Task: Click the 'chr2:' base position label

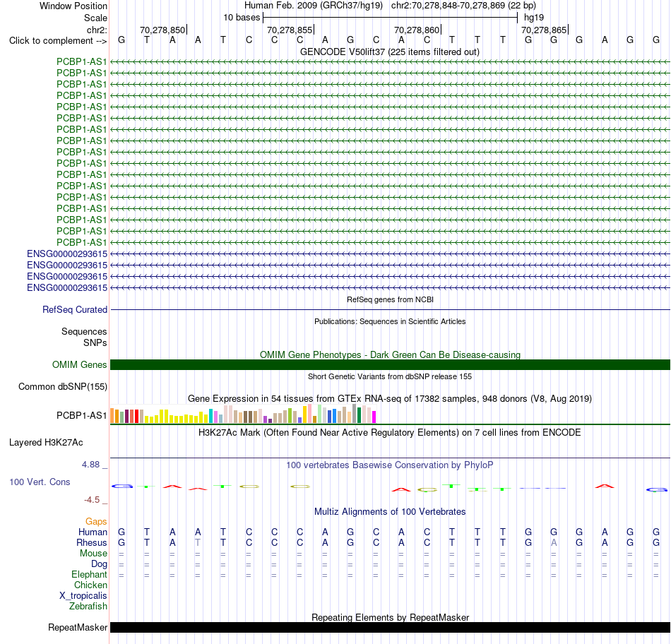Action: pyautogui.click(x=97, y=30)
